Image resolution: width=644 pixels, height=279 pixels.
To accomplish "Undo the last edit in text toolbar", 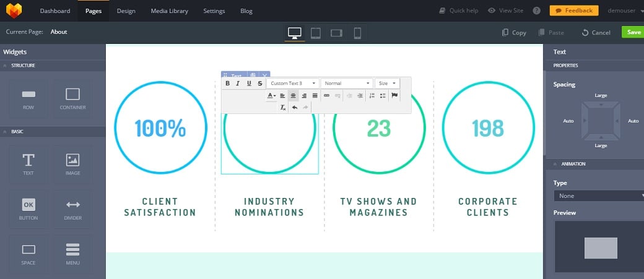I will [295, 108].
